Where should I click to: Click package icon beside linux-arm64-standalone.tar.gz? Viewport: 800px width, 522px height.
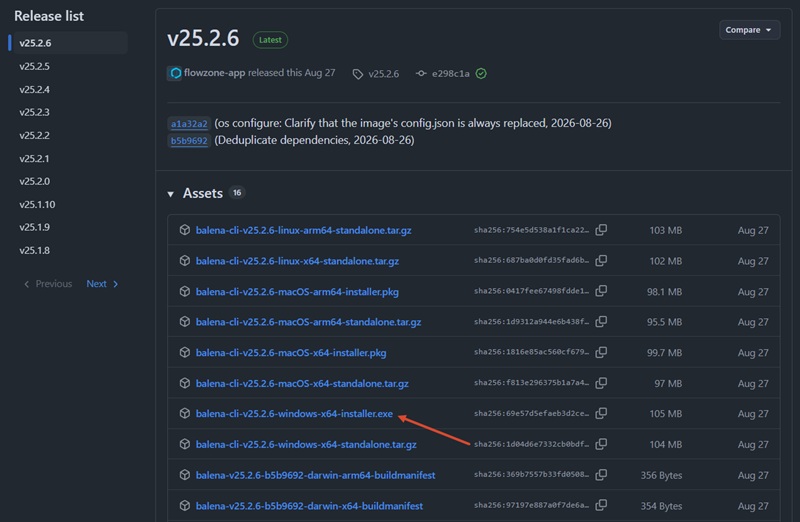tap(185, 230)
